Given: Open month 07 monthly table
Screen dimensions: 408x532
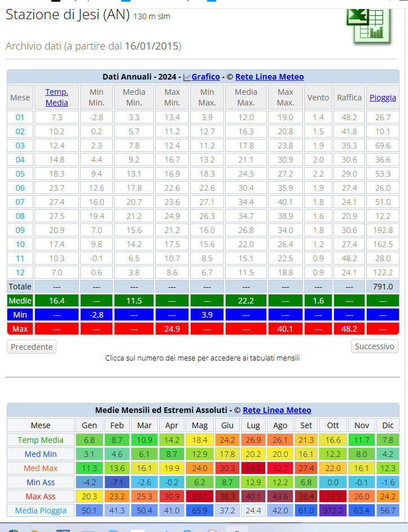Looking at the screenshot, I should (x=20, y=202).
